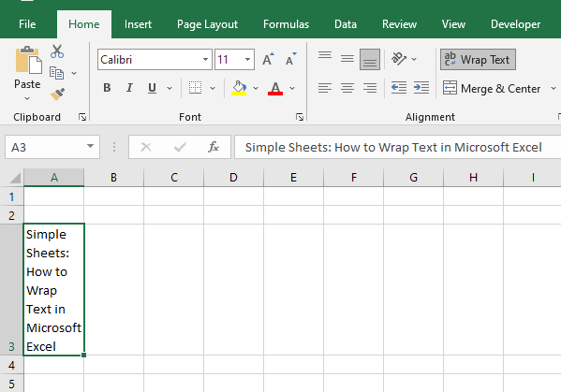Decrease Indent with the left-arrow icon

[399, 88]
